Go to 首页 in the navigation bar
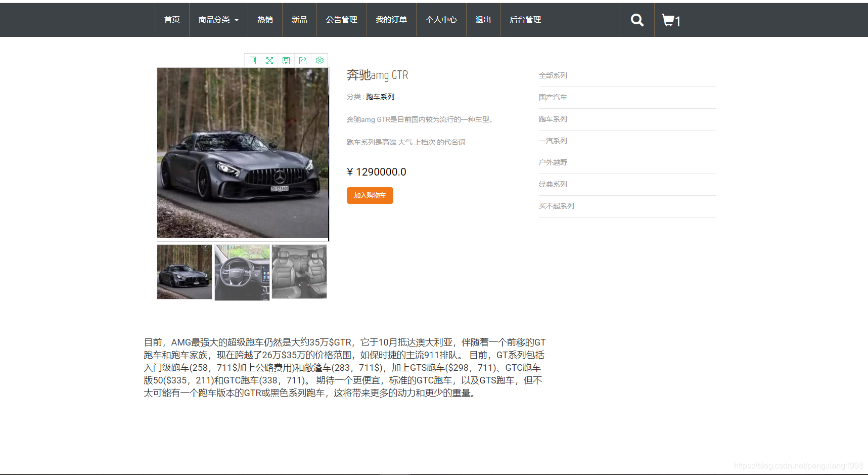Screen dimensions: 868x475 coord(172,20)
